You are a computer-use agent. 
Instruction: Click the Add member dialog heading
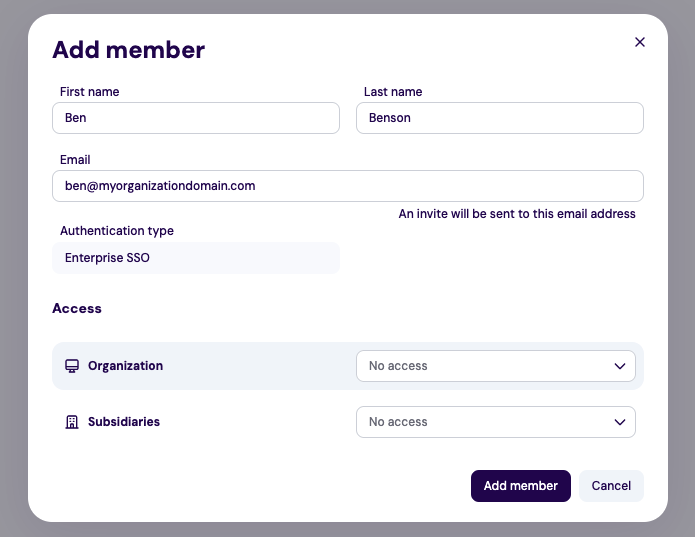(x=128, y=49)
